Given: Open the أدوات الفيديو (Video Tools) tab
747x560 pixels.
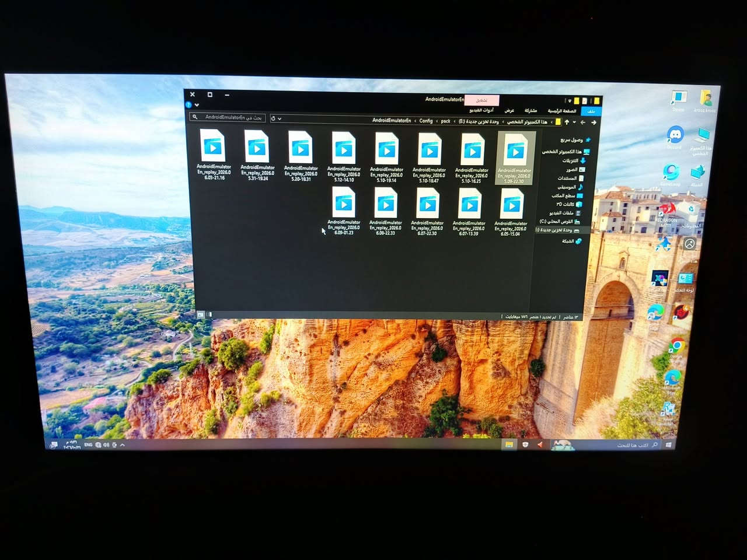Looking at the screenshot, I should point(481,110).
